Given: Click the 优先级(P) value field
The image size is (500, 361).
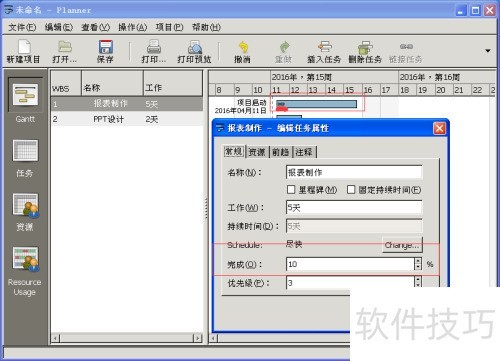Looking at the screenshot, I should pyautogui.click(x=350, y=283).
